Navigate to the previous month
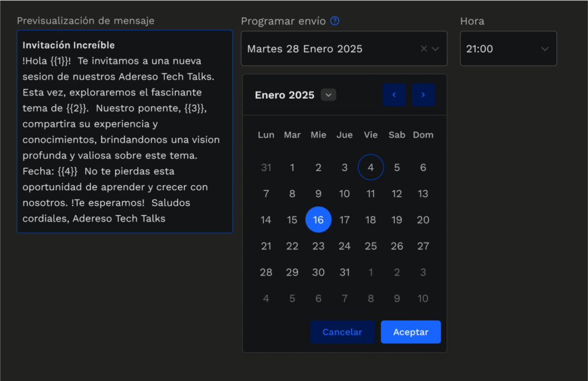 point(394,94)
